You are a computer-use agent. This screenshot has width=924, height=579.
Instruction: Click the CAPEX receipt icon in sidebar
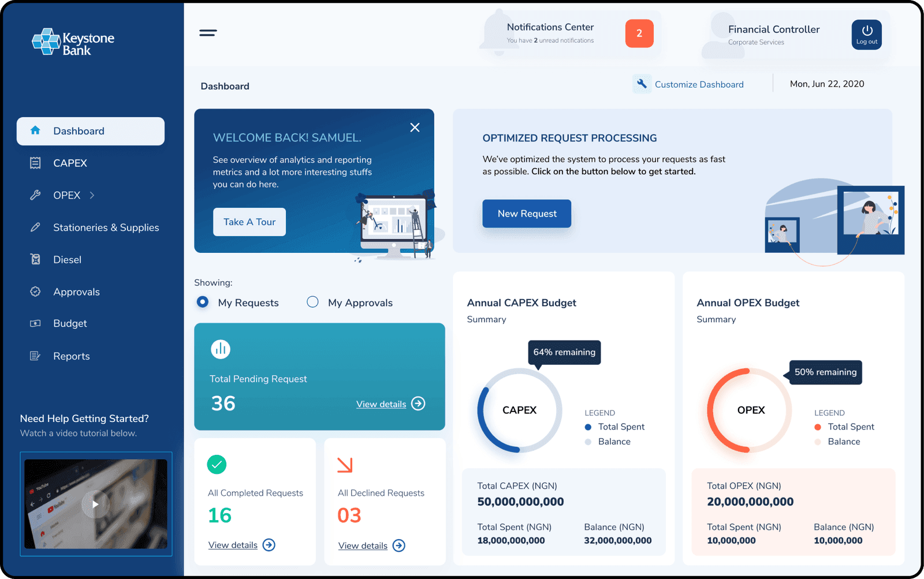coord(35,163)
